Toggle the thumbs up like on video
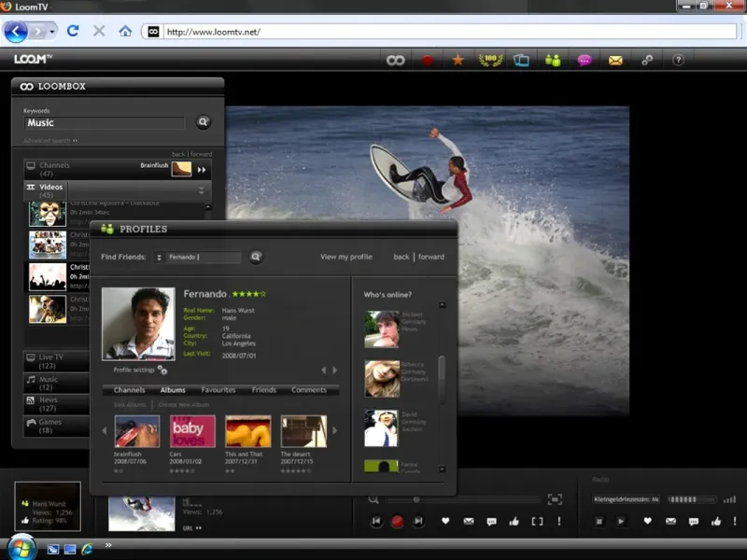747x560 pixels. [x=513, y=521]
